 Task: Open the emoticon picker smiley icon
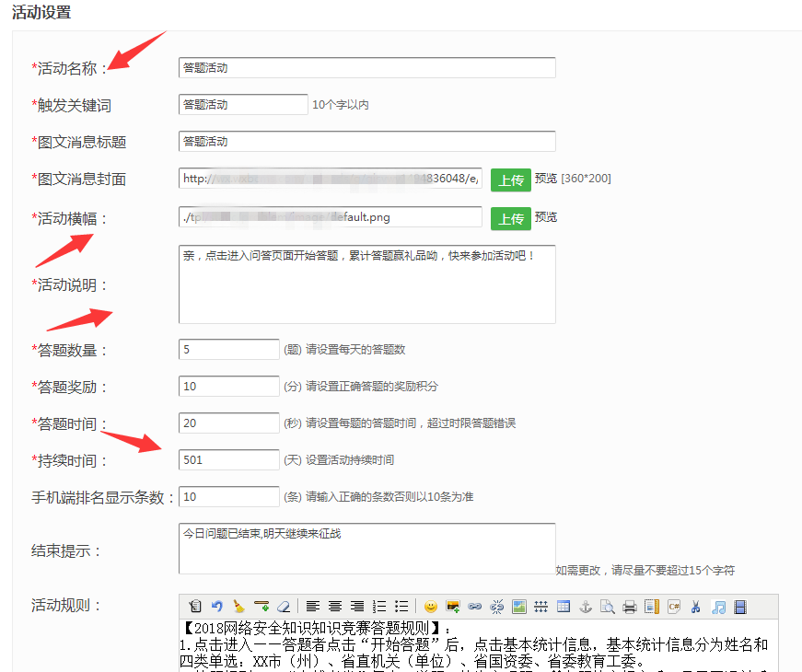point(431,606)
